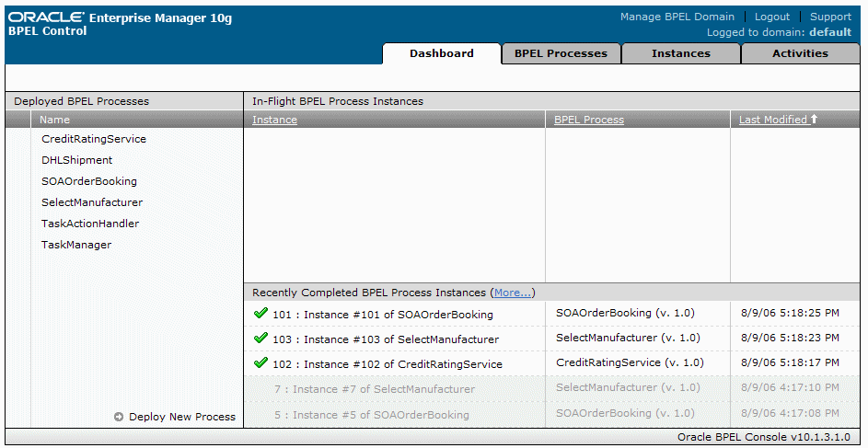Viewport: 868px width, 448px height.
Task: Click the Deploy New Process arrow icon
Action: coord(119,417)
